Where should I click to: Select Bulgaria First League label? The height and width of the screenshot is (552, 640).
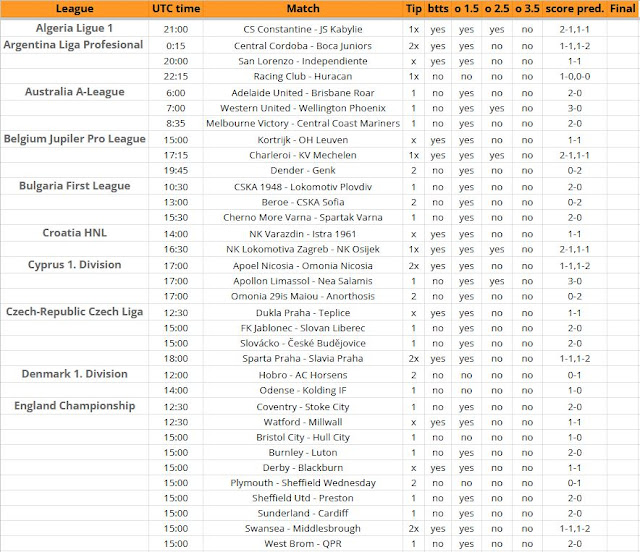(75, 186)
